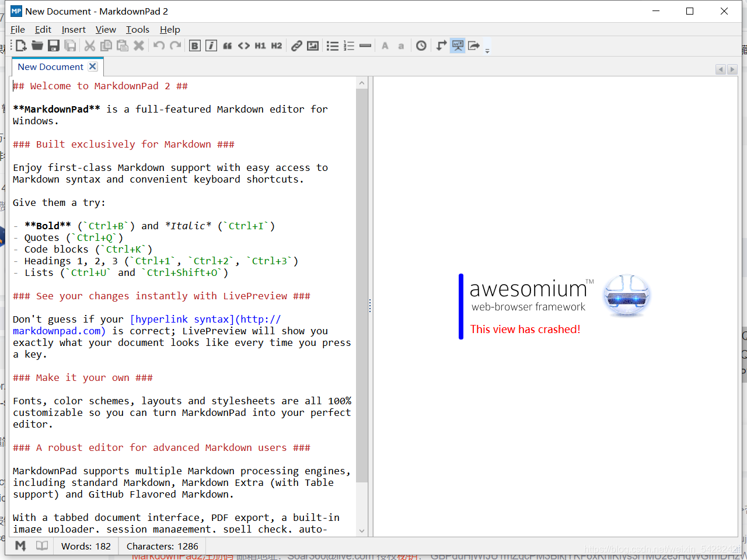Click the Characters: 1286 status entry
Screen dimensions: 747x560
[162, 546]
